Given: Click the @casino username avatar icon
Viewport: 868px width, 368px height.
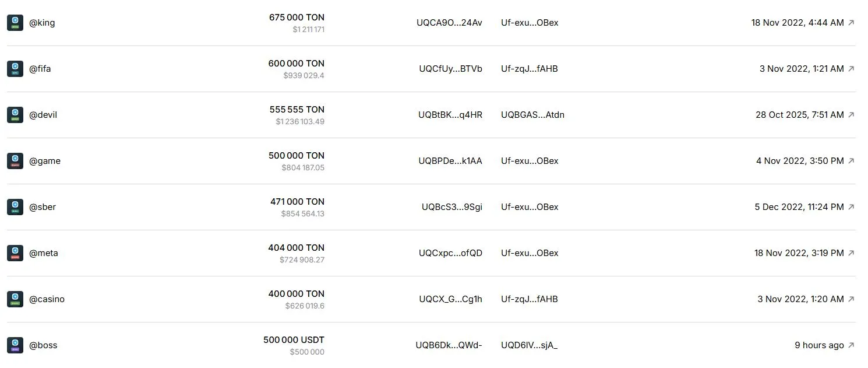Looking at the screenshot, I should click(15, 299).
